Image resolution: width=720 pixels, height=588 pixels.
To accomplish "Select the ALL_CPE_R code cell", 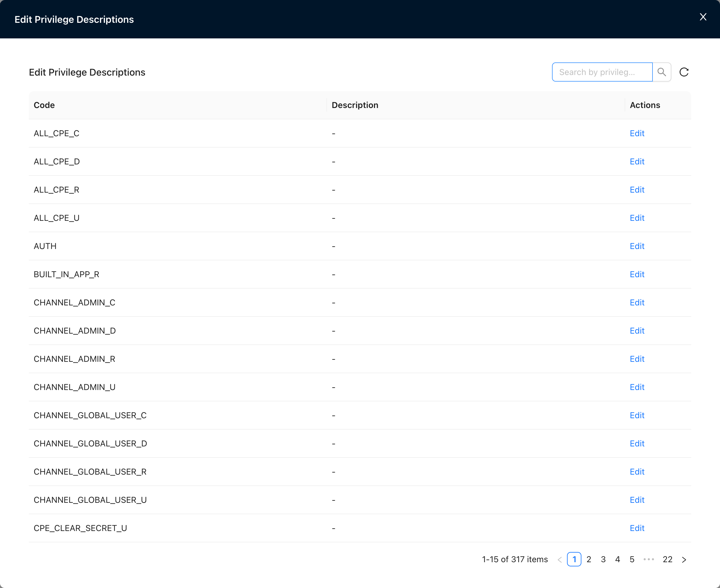I will point(178,190).
